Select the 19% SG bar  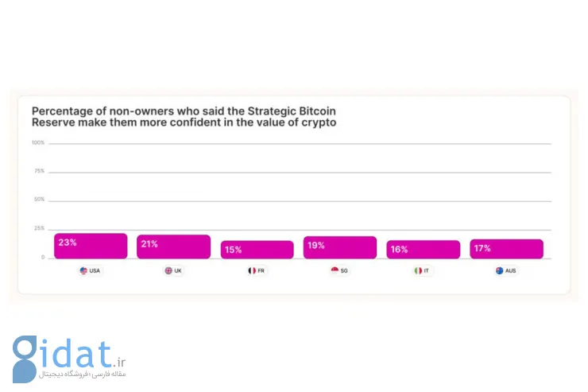340,247
